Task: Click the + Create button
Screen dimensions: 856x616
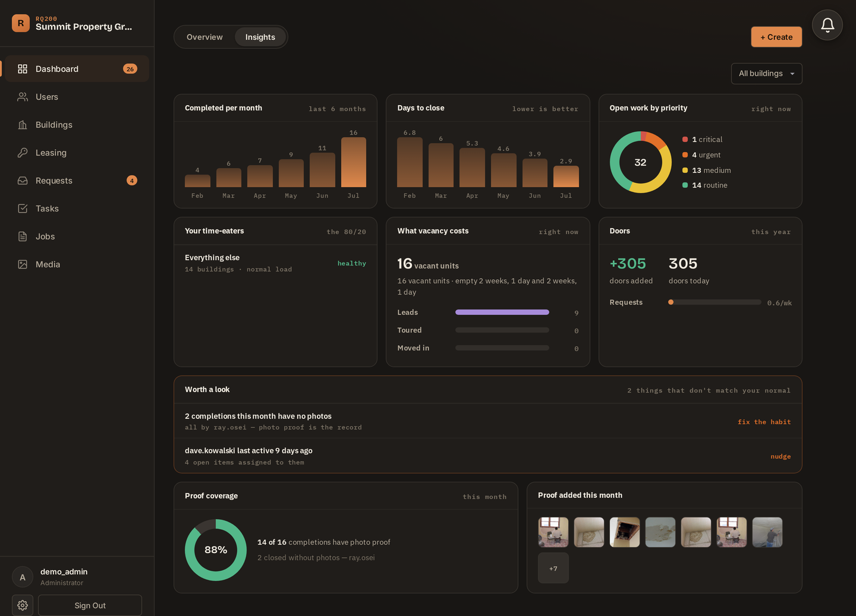Action: [x=776, y=37]
